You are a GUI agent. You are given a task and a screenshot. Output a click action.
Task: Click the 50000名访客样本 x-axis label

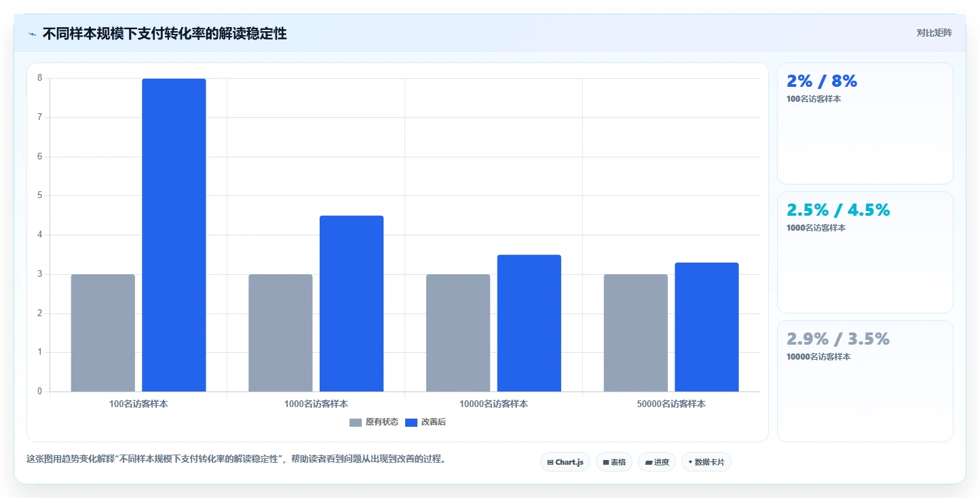click(x=671, y=404)
